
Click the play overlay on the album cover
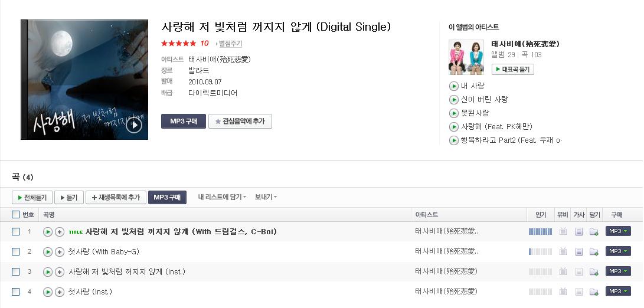[134, 125]
